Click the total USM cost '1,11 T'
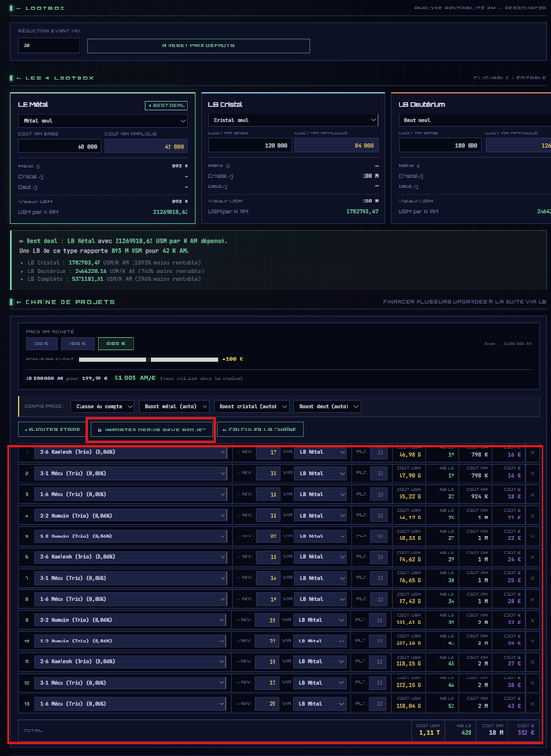551x756 pixels. (430, 733)
